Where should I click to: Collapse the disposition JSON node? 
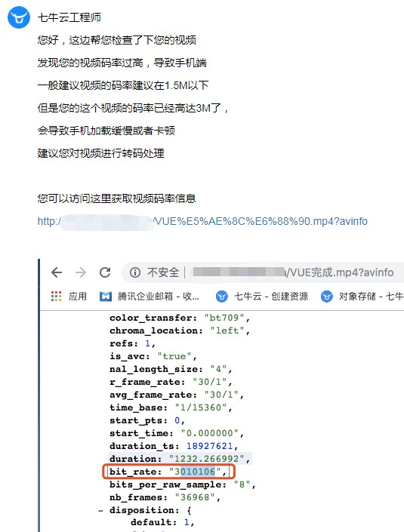pos(101,510)
